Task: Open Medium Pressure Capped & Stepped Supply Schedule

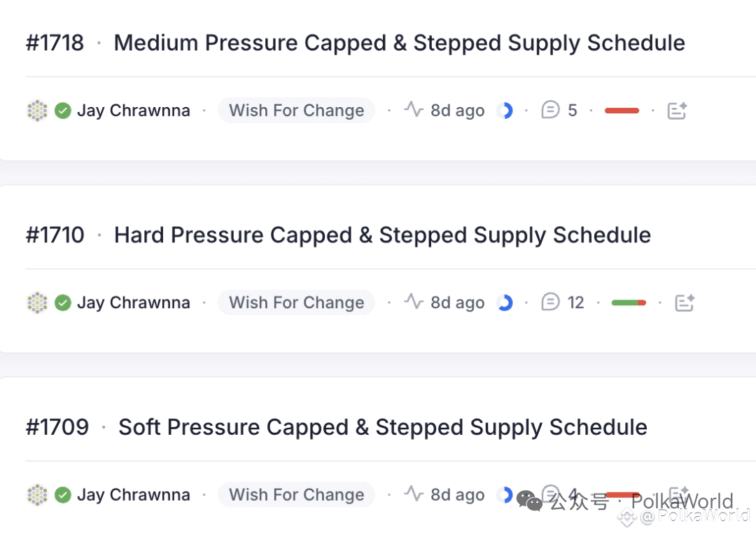Action: pyautogui.click(x=399, y=43)
